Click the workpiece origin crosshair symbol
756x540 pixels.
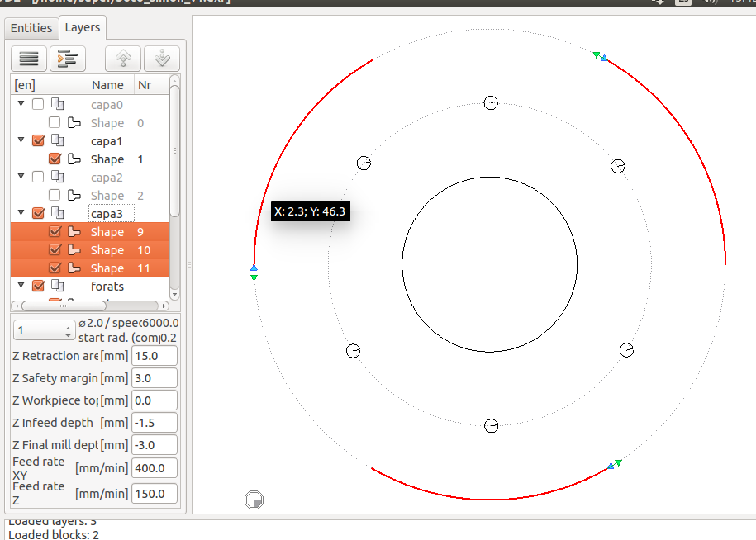[254, 499]
